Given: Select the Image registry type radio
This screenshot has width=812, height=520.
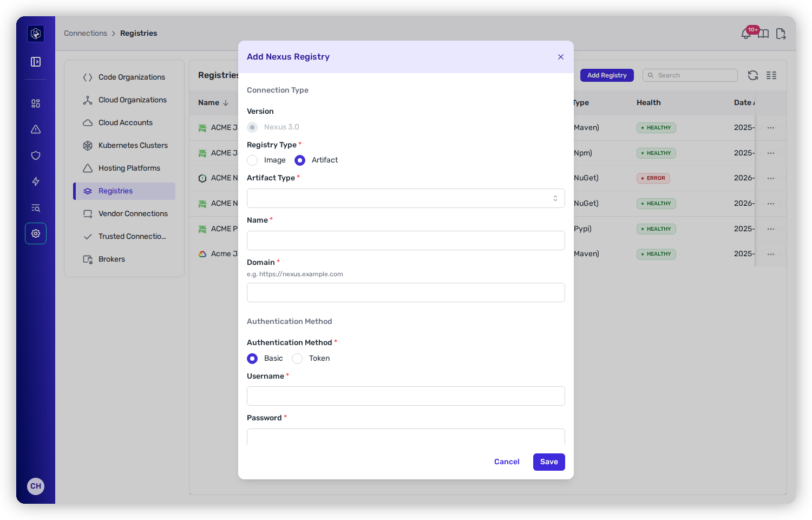Looking at the screenshot, I should pyautogui.click(x=252, y=160).
